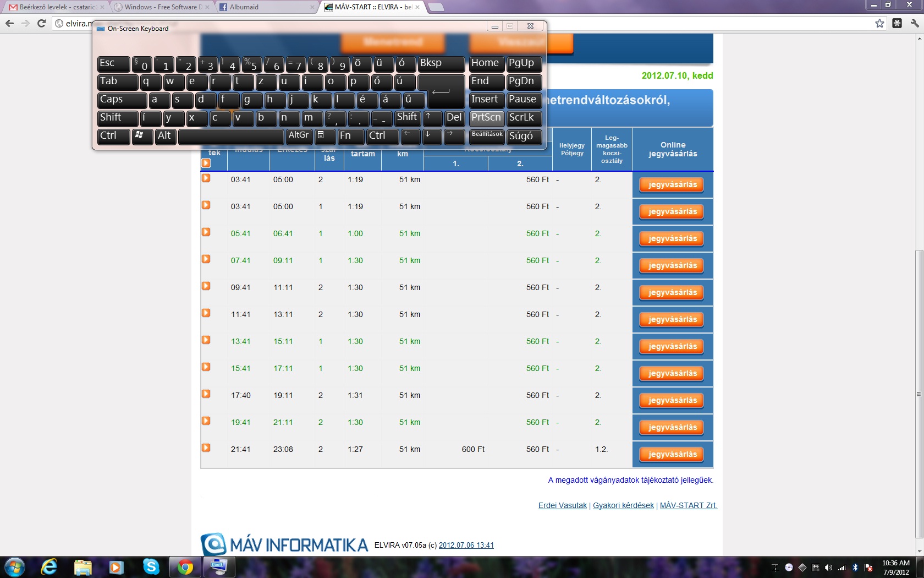Toggle left Shift key on On-Screen Keyboard
Image resolution: width=924 pixels, height=578 pixels.
pyautogui.click(x=118, y=118)
